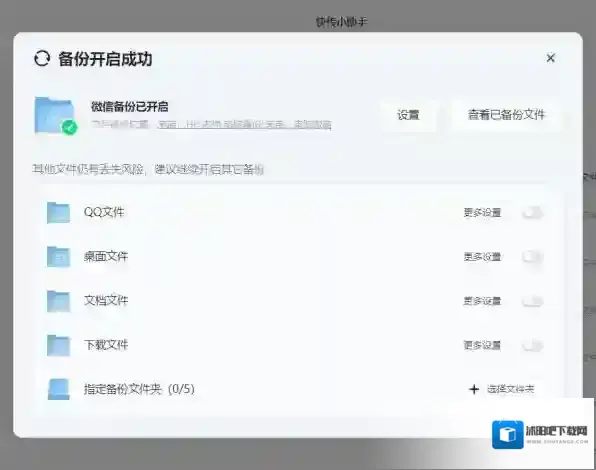Click the 选择文件夹 label
This screenshot has height=470, width=596.
pyautogui.click(x=511, y=389)
